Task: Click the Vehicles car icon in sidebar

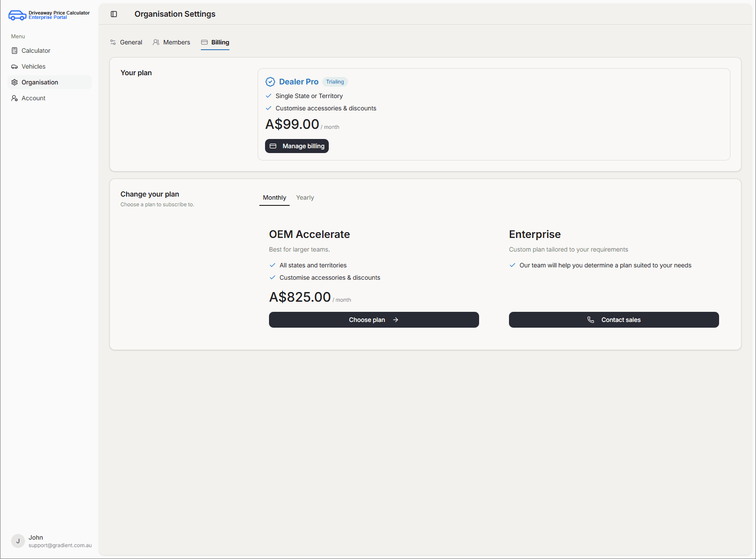Action: click(x=15, y=67)
